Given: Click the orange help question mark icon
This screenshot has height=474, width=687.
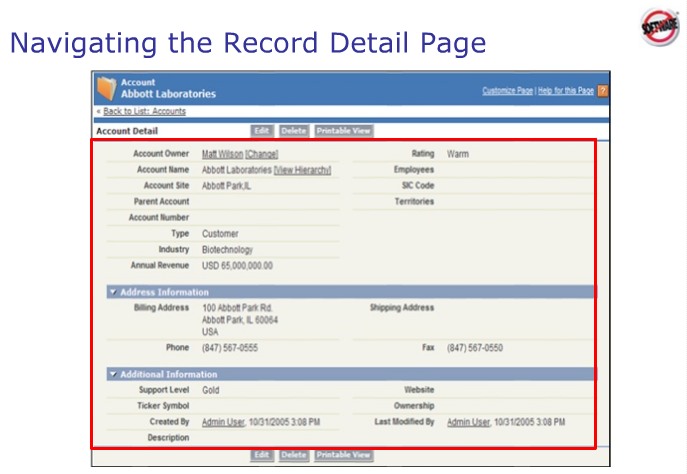Looking at the screenshot, I should coord(603,91).
